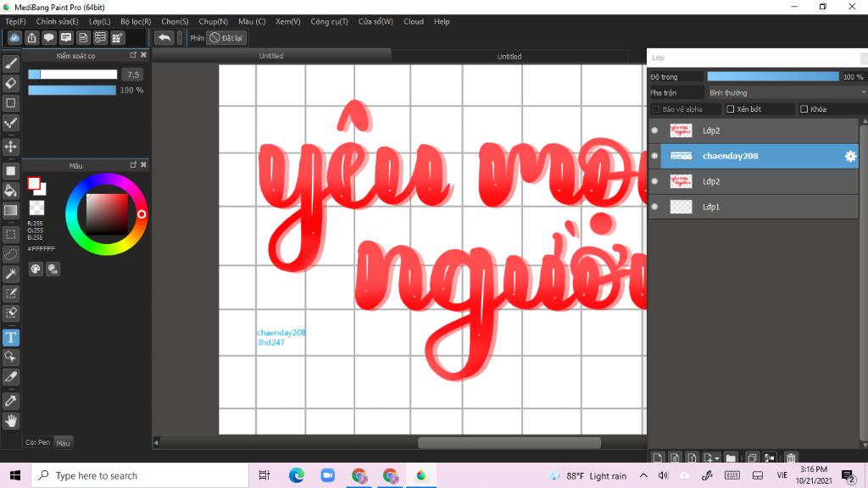Hide the chaenday208 layer
Image resolution: width=868 pixels, height=488 pixels.
coord(654,156)
